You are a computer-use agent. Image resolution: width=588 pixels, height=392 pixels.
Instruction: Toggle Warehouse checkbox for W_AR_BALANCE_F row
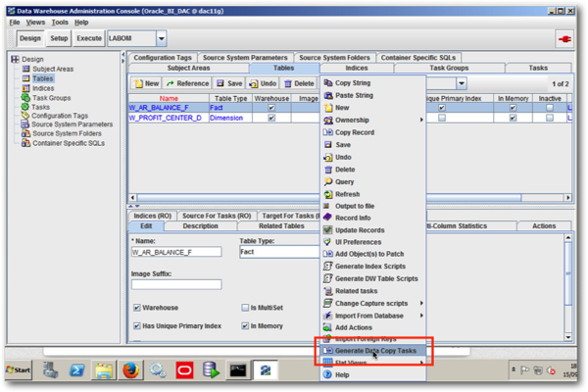tap(271, 108)
